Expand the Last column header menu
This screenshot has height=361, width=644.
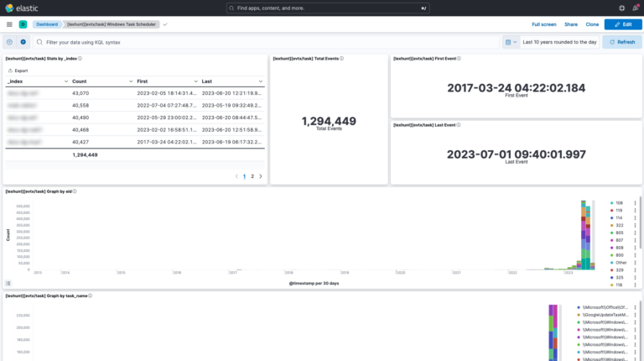coord(259,81)
